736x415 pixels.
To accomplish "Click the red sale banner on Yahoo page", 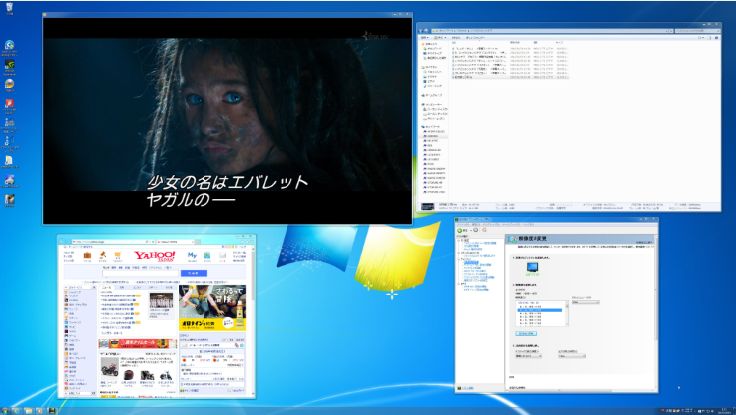I will click(x=138, y=344).
